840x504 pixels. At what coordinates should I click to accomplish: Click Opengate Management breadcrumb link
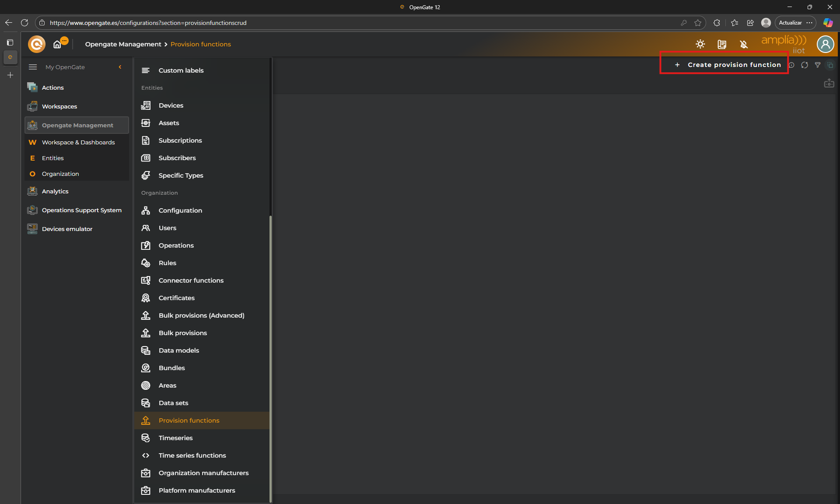click(123, 44)
